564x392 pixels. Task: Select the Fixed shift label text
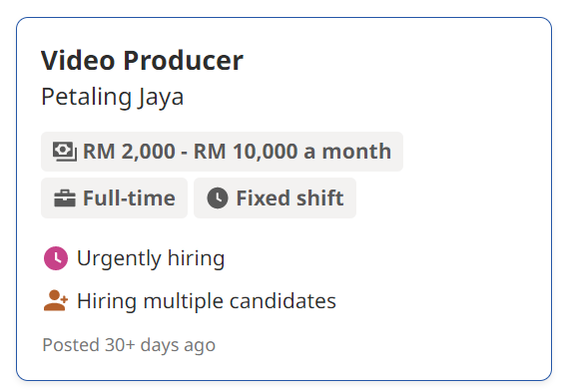289,197
